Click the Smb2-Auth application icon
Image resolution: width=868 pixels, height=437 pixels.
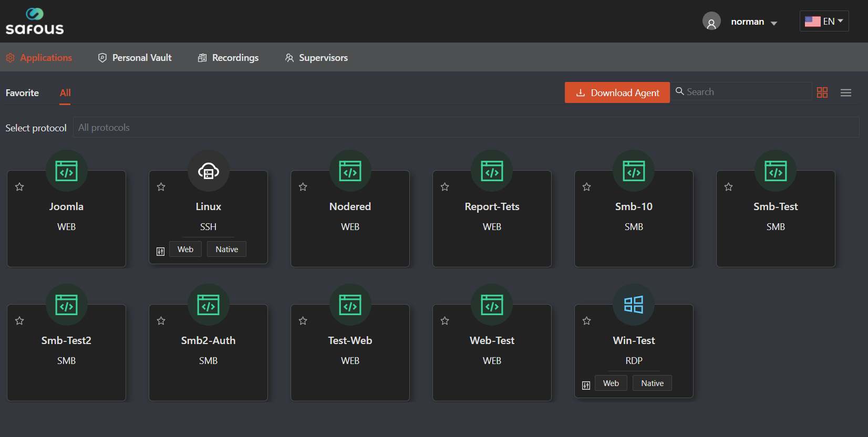(209, 305)
